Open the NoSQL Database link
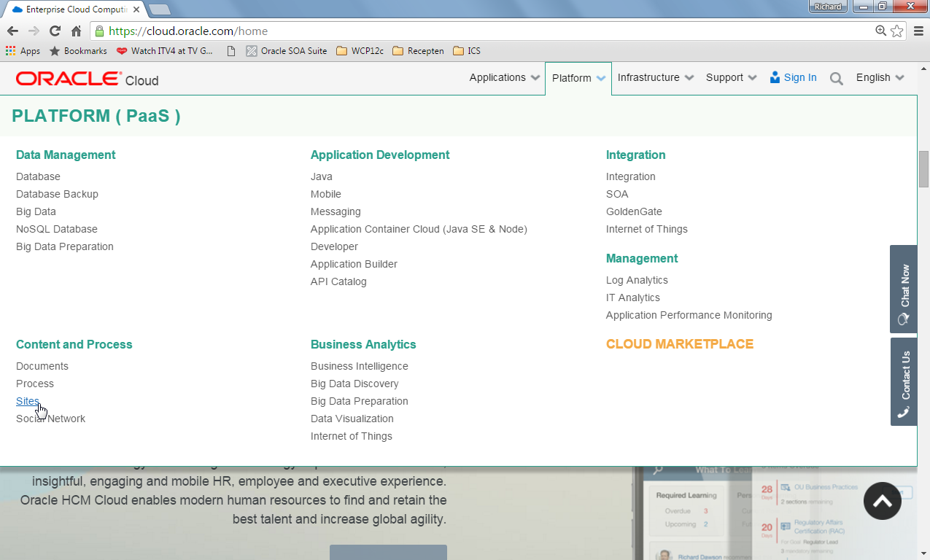The image size is (930, 560). 56,229
